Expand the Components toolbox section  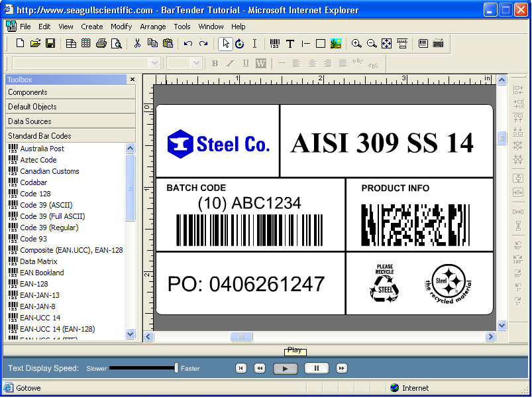[x=70, y=92]
